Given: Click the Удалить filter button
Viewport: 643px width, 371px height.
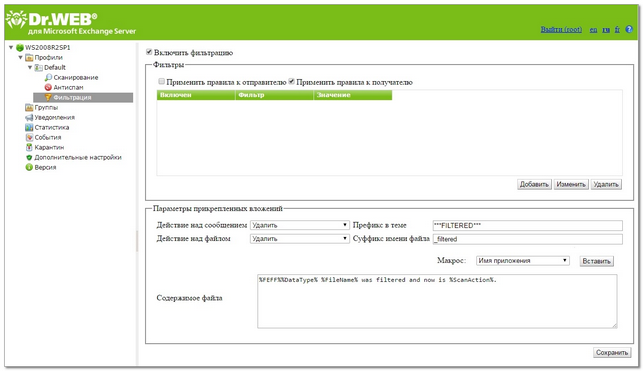Looking at the screenshot, I should point(606,184).
